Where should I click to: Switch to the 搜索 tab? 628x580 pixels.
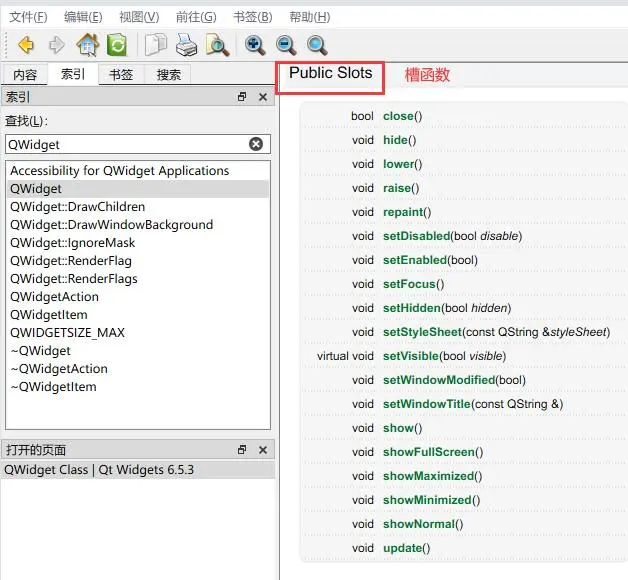[169, 75]
